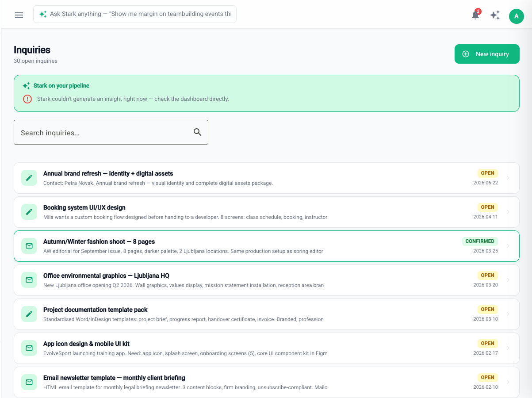Click the CONFIRMED status badge
Image resolution: width=532 pixels, height=398 pixels.
pyautogui.click(x=480, y=241)
